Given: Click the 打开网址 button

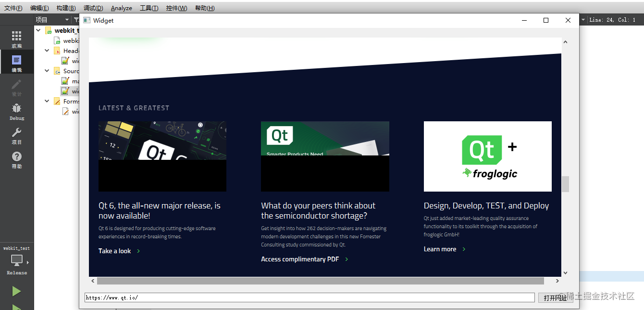Looking at the screenshot, I should point(555,298).
